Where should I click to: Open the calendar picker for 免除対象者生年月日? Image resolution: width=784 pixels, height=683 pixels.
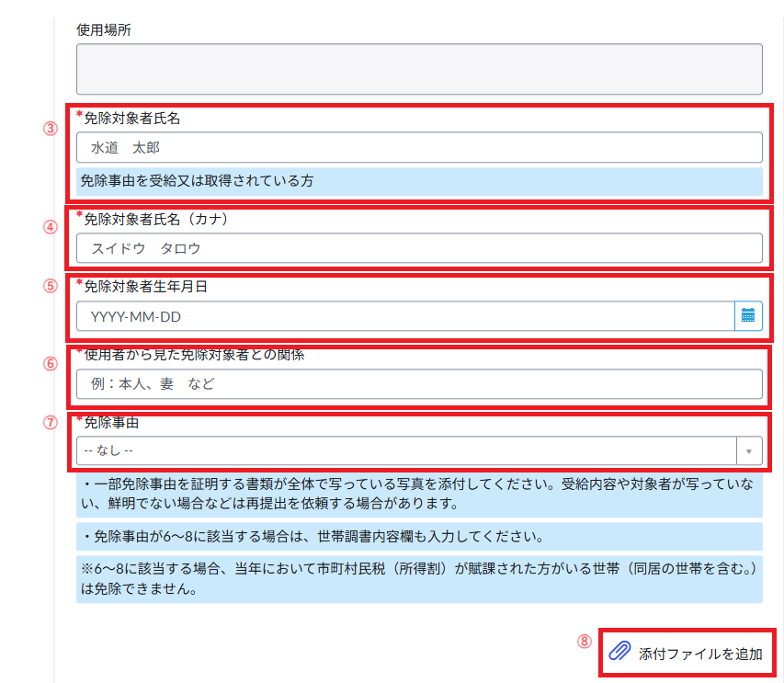tap(748, 315)
